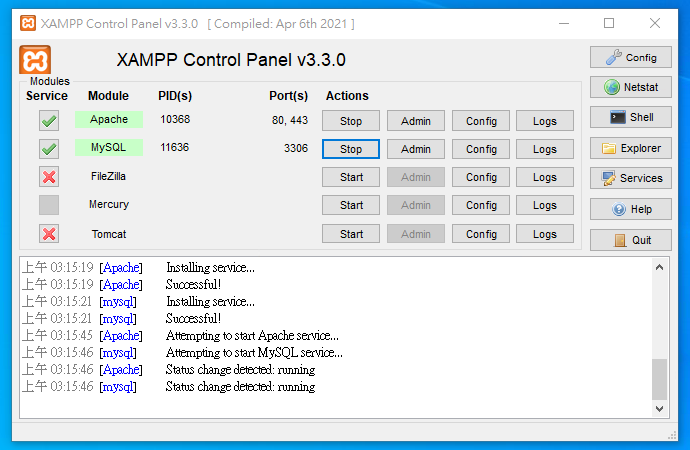Open the Apache Config menu

[x=481, y=121]
